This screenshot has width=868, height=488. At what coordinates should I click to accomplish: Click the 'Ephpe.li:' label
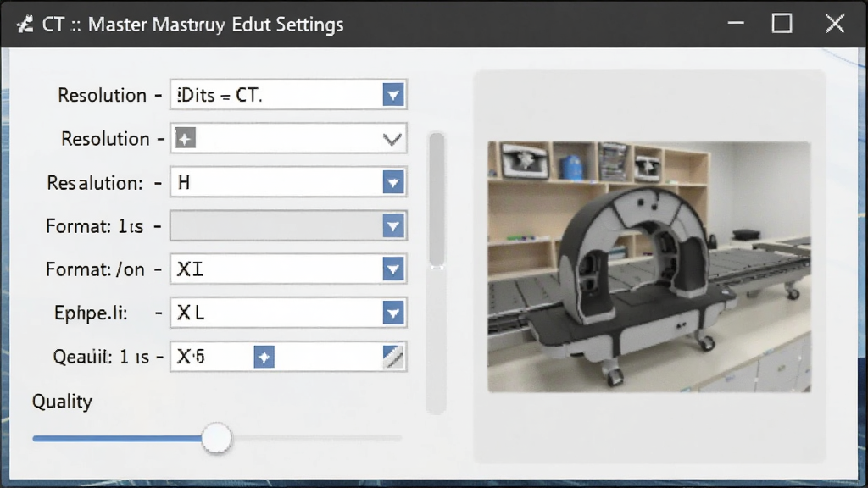click(x=91, y=313)
